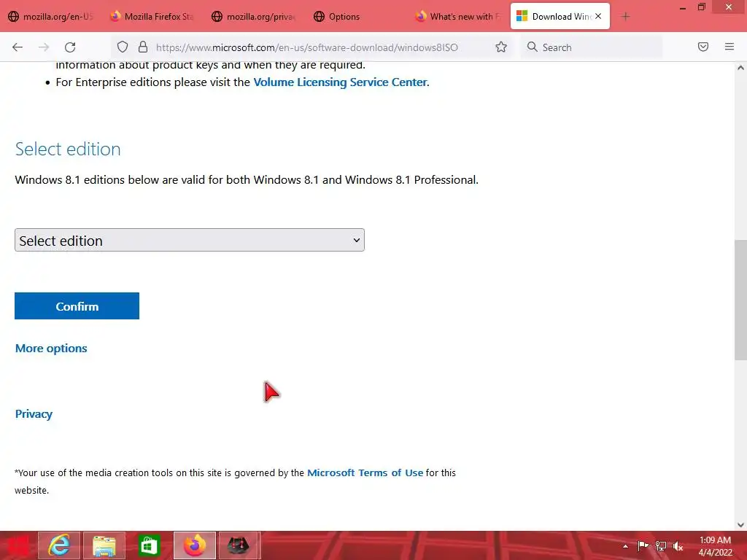Screen dimensions: 747x560
Task: Click the Firefox taskbar icon
Action: pos(194,545)
